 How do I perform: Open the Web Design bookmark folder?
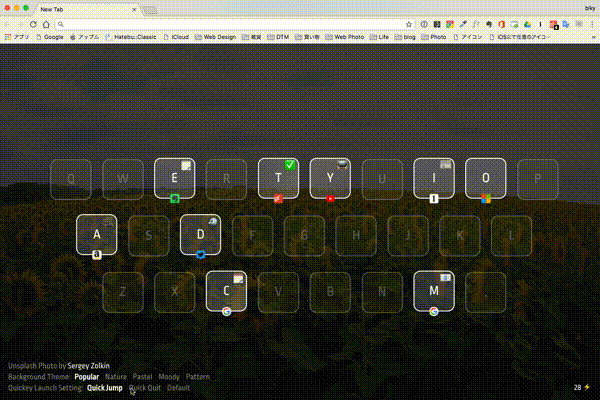tap(217, 36)
